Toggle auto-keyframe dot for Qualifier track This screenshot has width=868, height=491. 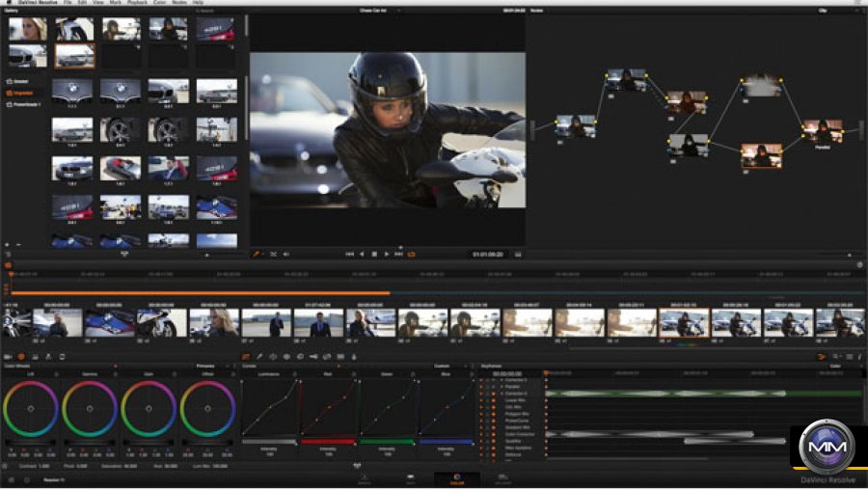(x=494, y=441)
